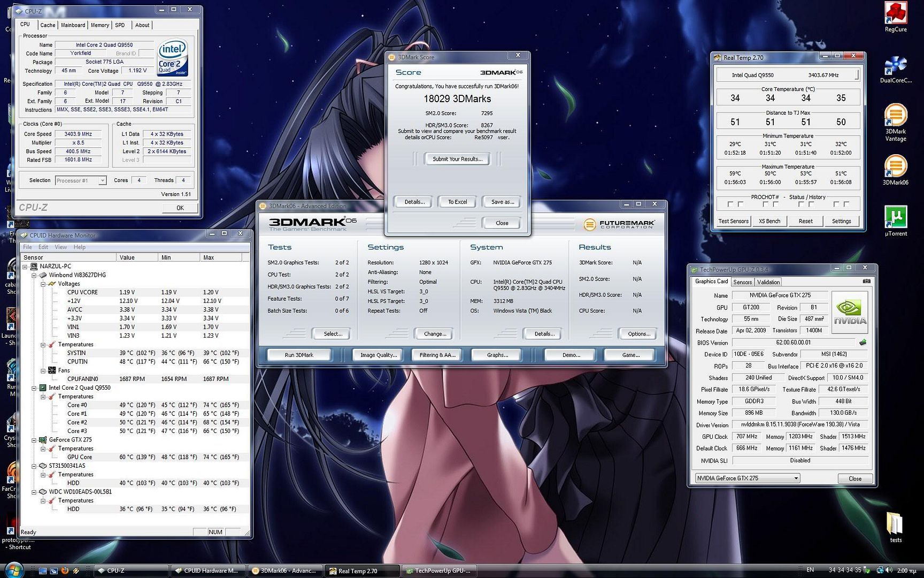Click the Intel Core 2 Quad badge in CPU-Z
This screenshot has height=578, width=924.
pos(172,58)
